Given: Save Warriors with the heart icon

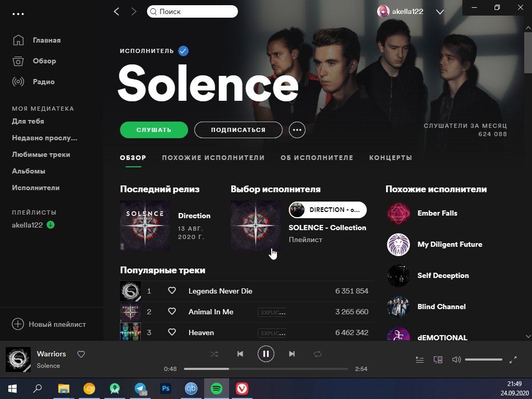Looking at the screenshot, I should point(81,354).
